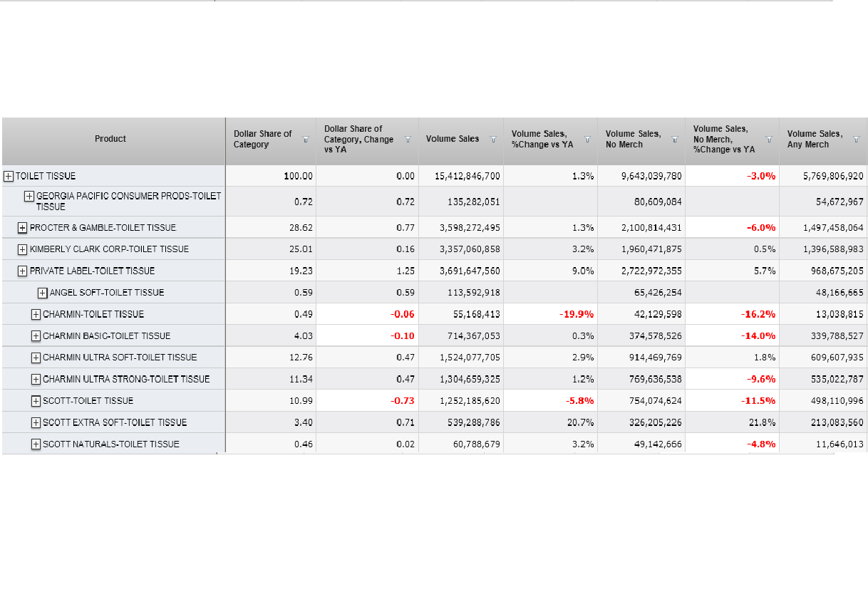The height and width of the screenshot is (594, 868).
Task: Expand the TOILET TISSUE root row
Action: (9, 176)
